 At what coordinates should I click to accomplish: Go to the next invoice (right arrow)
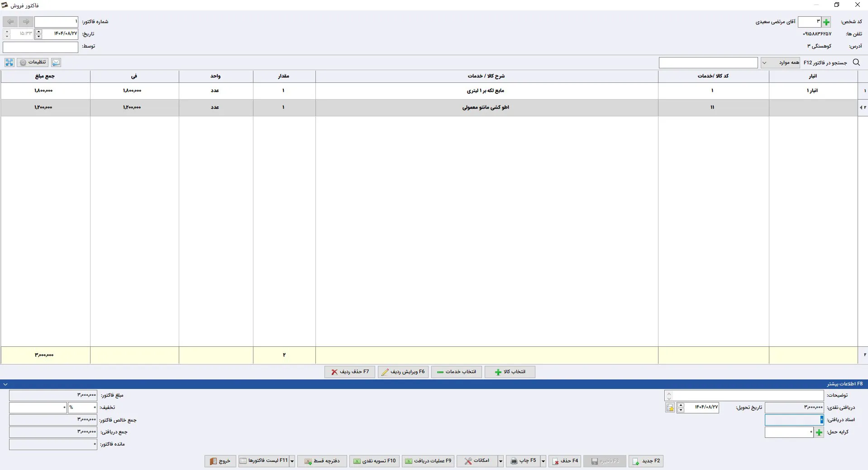pyautogui.click(x=26, y=22)
